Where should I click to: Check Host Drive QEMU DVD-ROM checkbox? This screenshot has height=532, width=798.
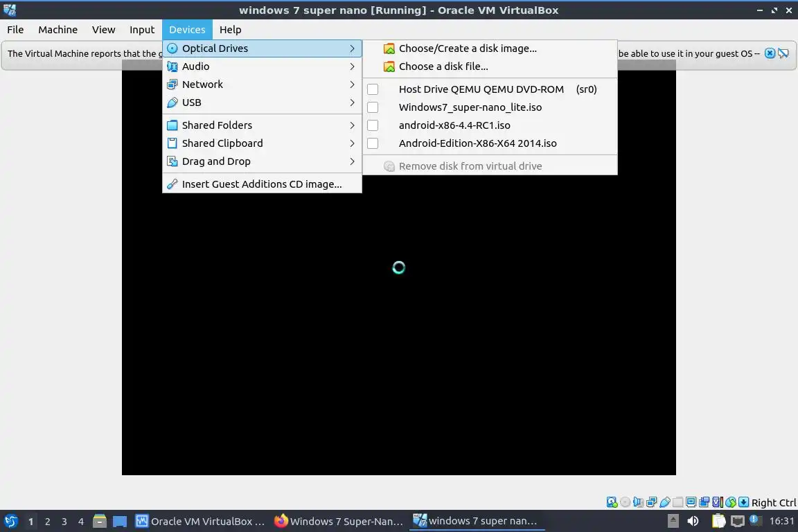[373, 89]
